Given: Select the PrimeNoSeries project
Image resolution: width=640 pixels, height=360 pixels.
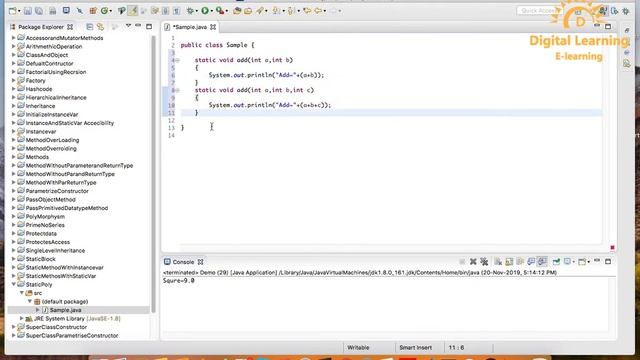Looking at the screenshot, I should point(45,225).
